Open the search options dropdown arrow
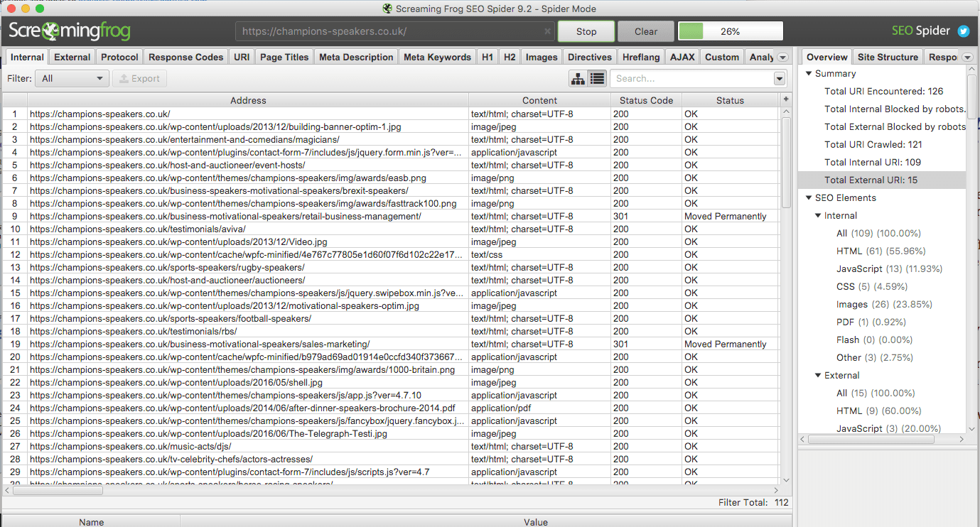 [780, 79]
